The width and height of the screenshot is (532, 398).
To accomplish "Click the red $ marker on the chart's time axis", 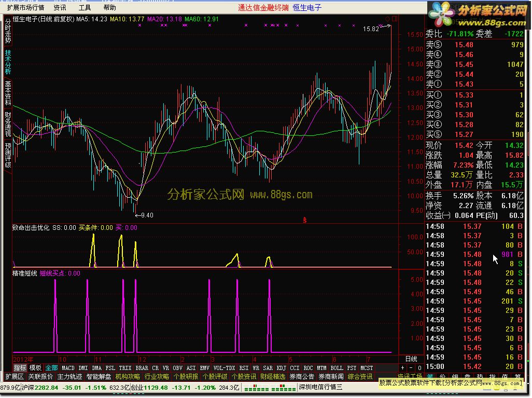I will tap(305, 220).
